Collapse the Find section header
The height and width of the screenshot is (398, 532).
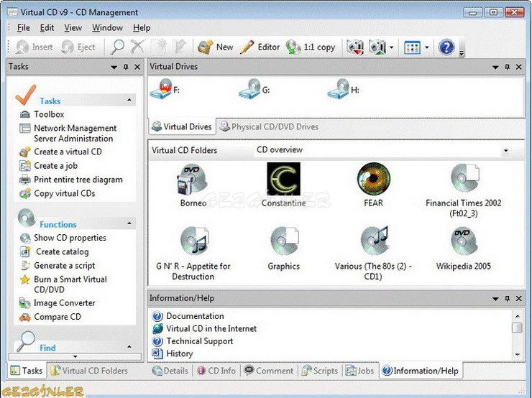[x=129, y=346]
